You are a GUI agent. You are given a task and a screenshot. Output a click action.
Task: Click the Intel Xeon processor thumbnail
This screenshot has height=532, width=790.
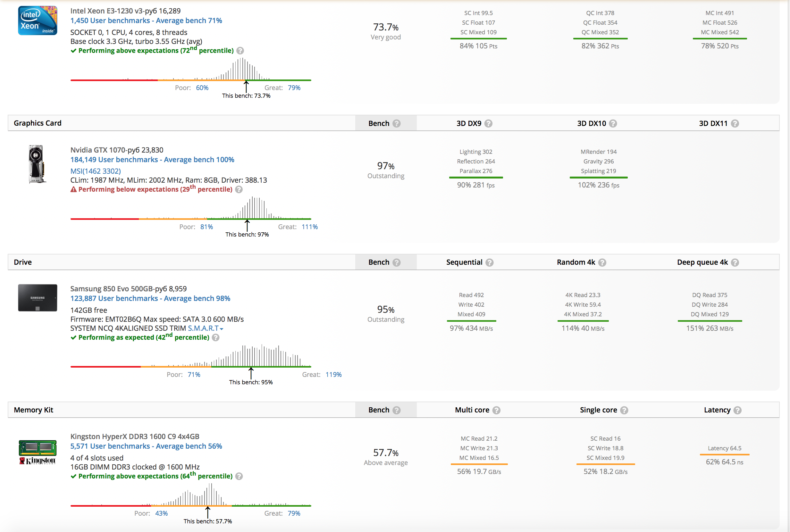[38, 21]
